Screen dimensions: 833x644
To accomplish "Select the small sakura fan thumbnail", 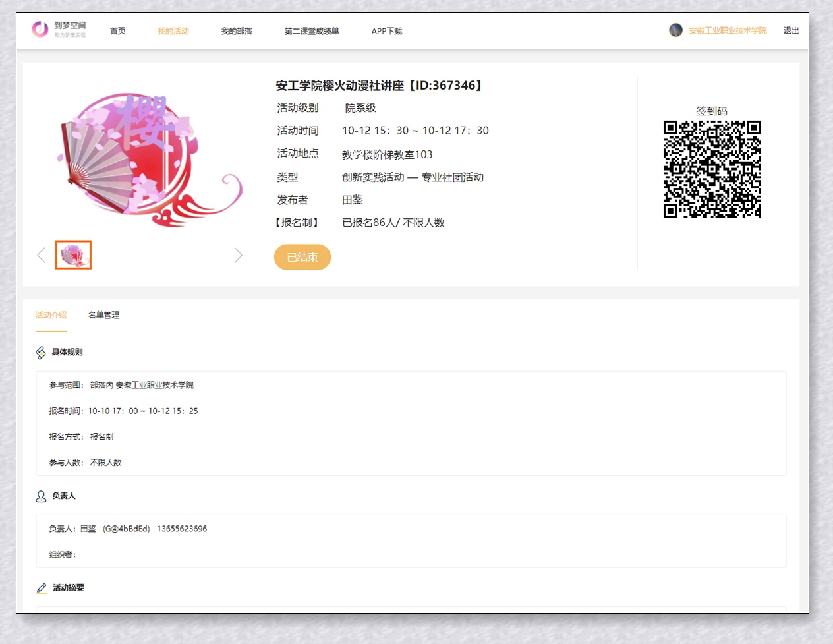I will [x=73, y=255].
